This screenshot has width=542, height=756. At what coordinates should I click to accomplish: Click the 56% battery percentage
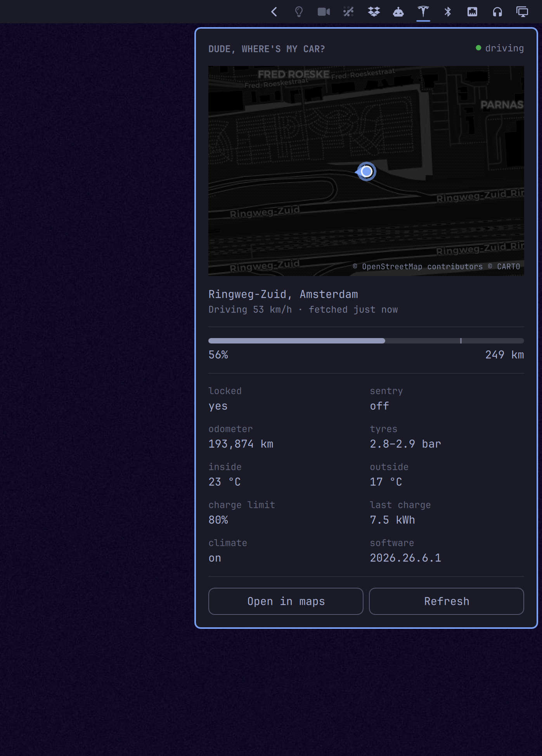pyautogui.click(x=218, y=355)
